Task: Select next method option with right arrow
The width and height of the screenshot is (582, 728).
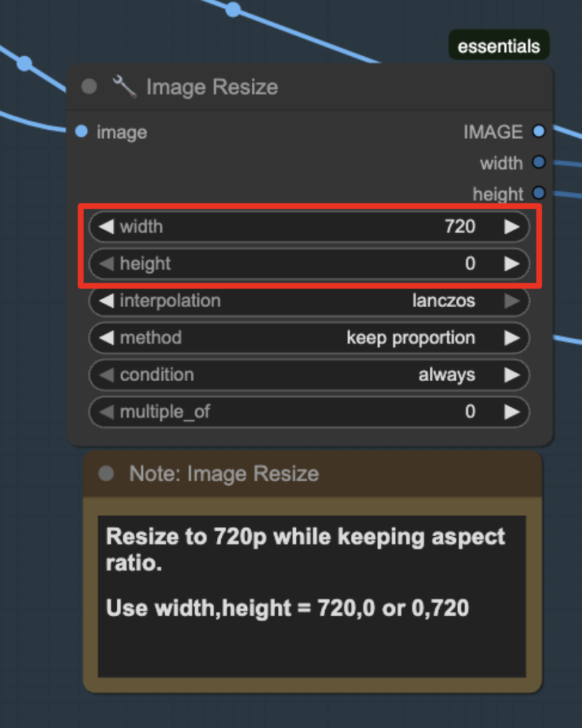Action: (x=512, y=338)
